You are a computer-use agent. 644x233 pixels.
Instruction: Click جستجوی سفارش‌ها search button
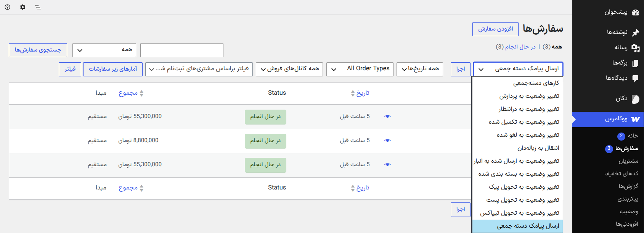38,50
